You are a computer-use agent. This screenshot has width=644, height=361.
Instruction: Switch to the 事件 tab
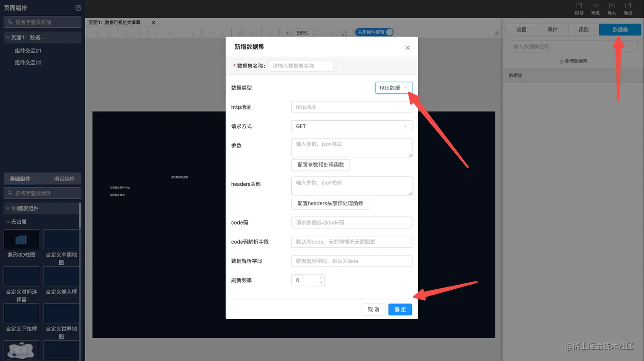pyautogui.click(x=552, y=29)
